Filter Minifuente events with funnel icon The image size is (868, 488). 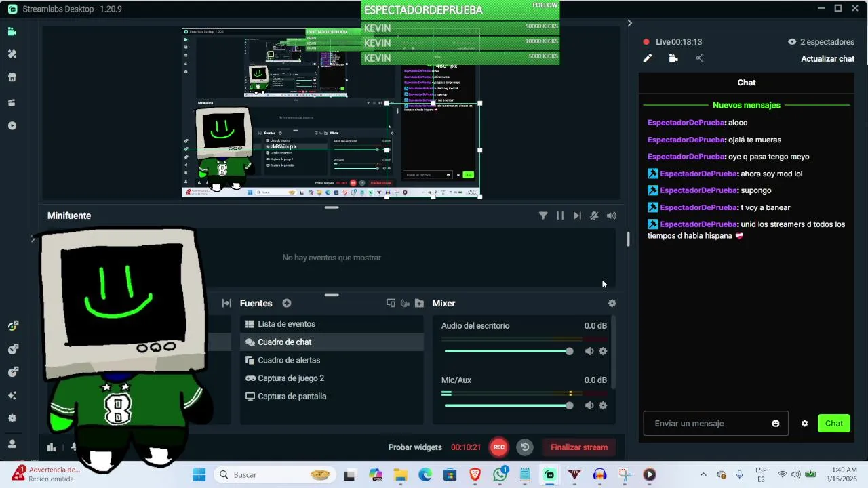(543, 216)
